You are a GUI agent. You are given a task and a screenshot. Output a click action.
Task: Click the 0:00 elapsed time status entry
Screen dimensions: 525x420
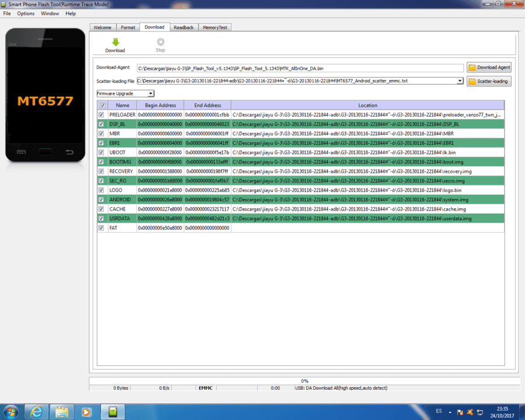(x=275, y=388)
